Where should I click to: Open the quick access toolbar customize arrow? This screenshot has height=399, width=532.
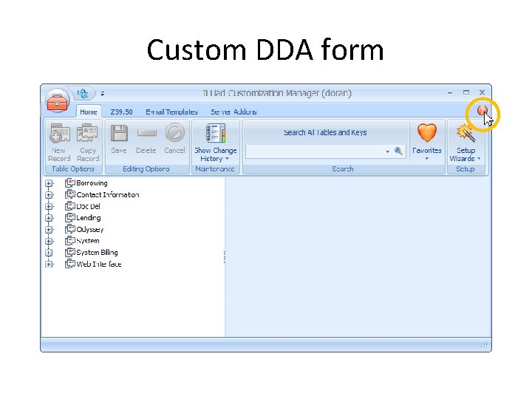tap(103, 93)
